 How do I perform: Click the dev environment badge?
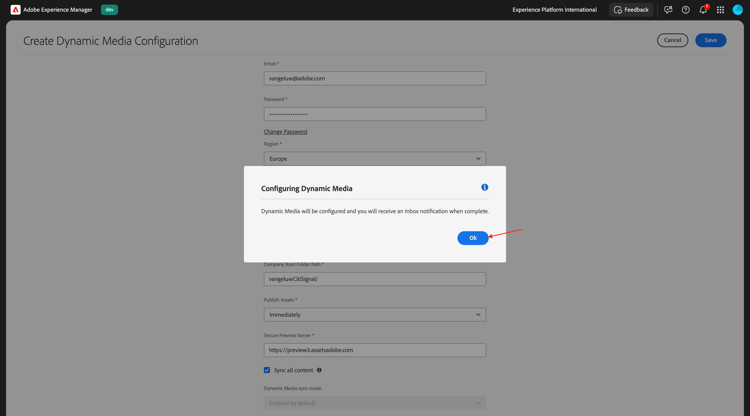[110, 10]
